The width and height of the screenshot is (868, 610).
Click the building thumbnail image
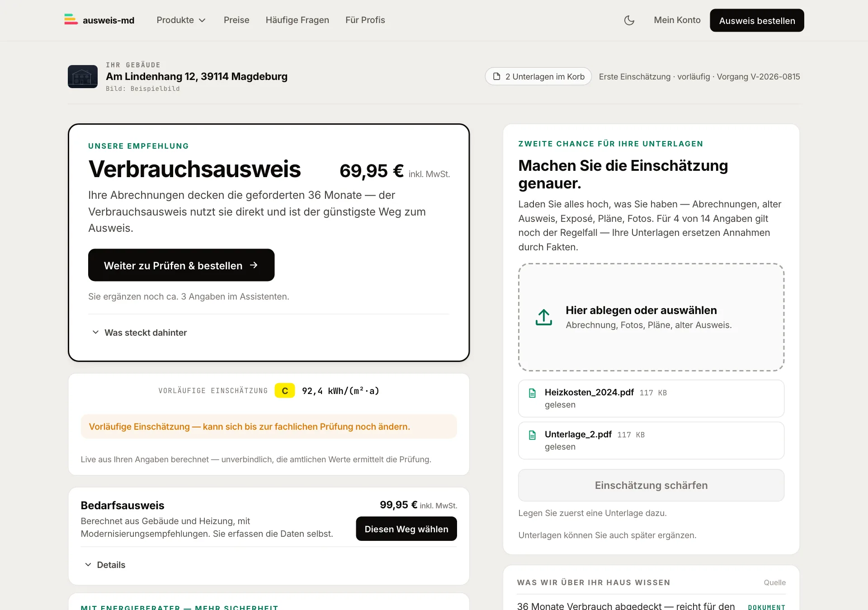[83, 76]
